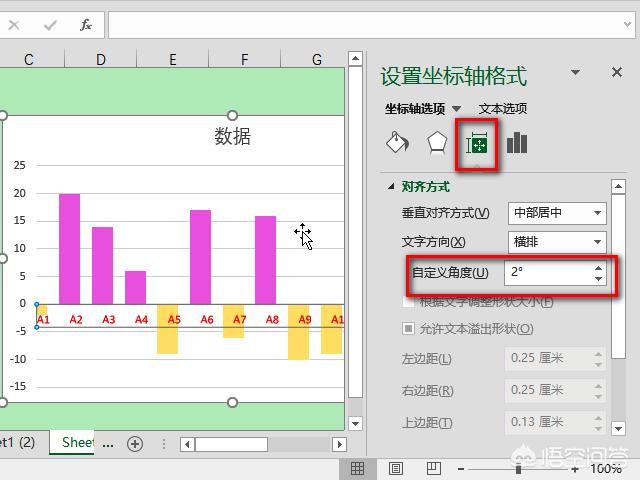This screenshot has height=480, width=640.
Task: Click worksheet vertical scrollbar up arrow
Action: click(356, 59)
